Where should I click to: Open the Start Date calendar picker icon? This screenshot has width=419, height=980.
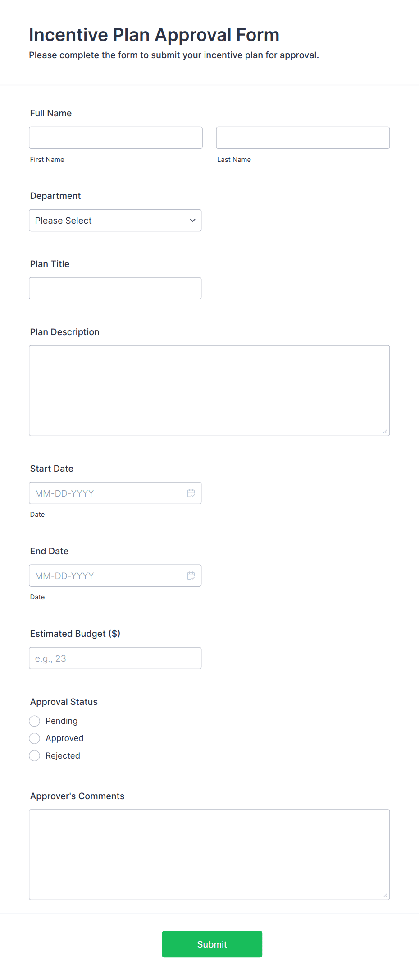click(191, 493)
